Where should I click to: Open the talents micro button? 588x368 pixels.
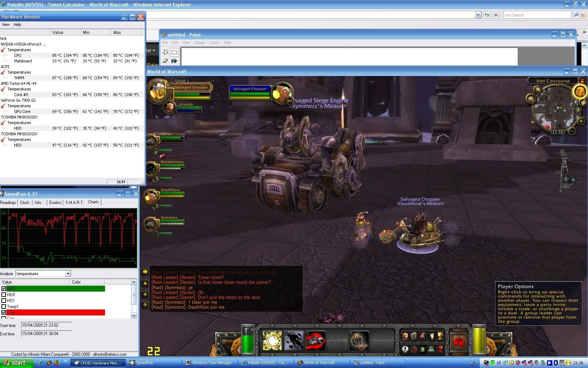(x=422, y=336)
